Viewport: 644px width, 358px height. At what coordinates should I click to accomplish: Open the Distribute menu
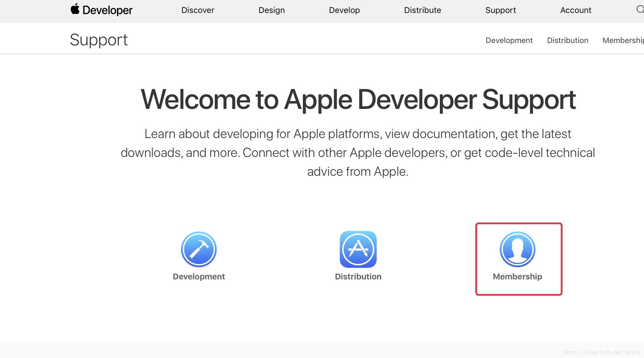[x=422, y=10]
